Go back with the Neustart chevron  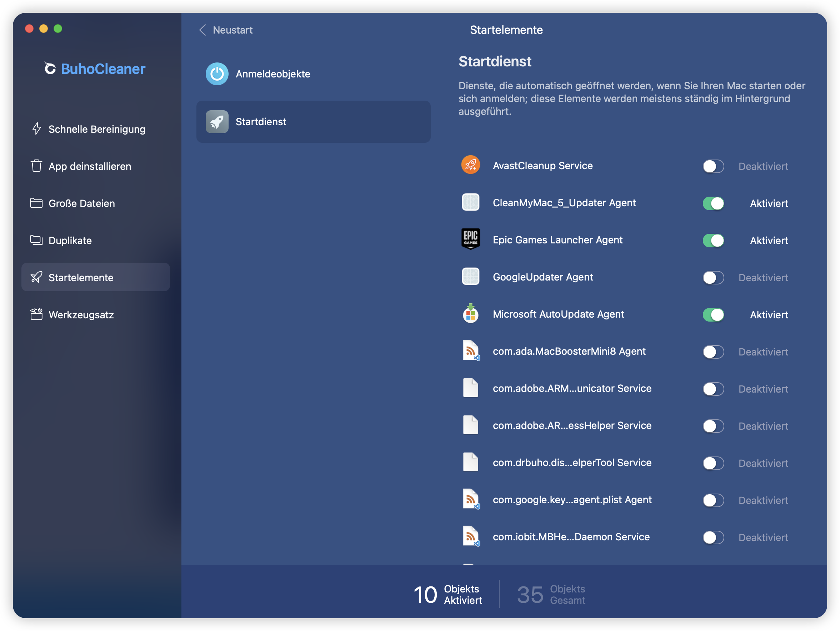tap(203, 30)
